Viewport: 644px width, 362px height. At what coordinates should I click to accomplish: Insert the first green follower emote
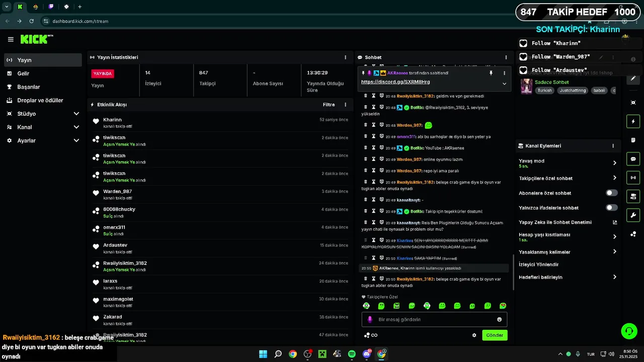[366, 306]
